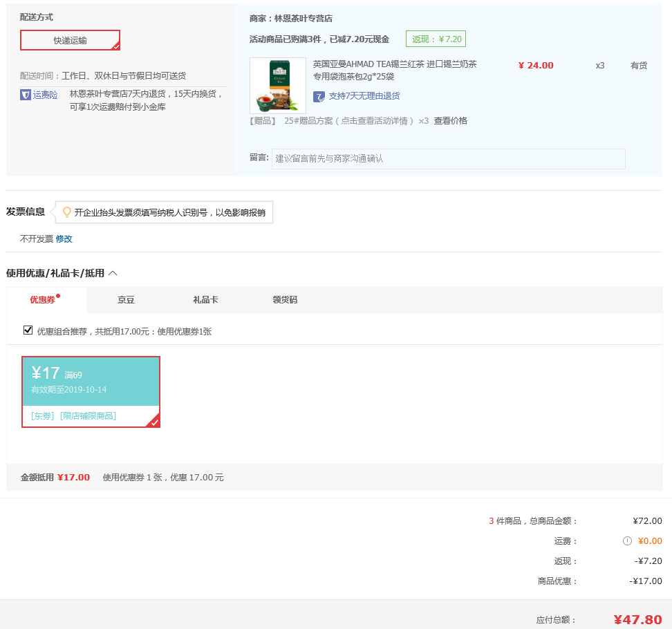The height and width of the screenshot is (629, 672).
Task: Click the ¥ 24.00 unit price
Action: click(536, 66)
